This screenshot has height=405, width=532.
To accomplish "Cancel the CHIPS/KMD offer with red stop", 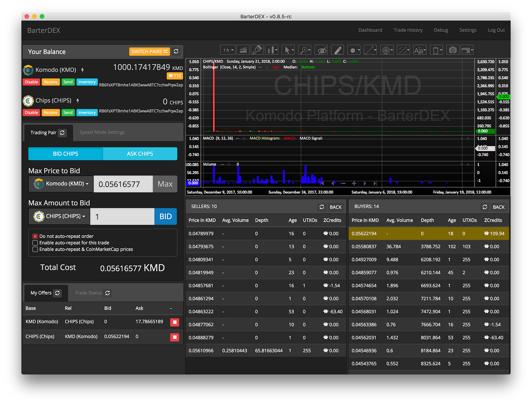I will (175, 337).
